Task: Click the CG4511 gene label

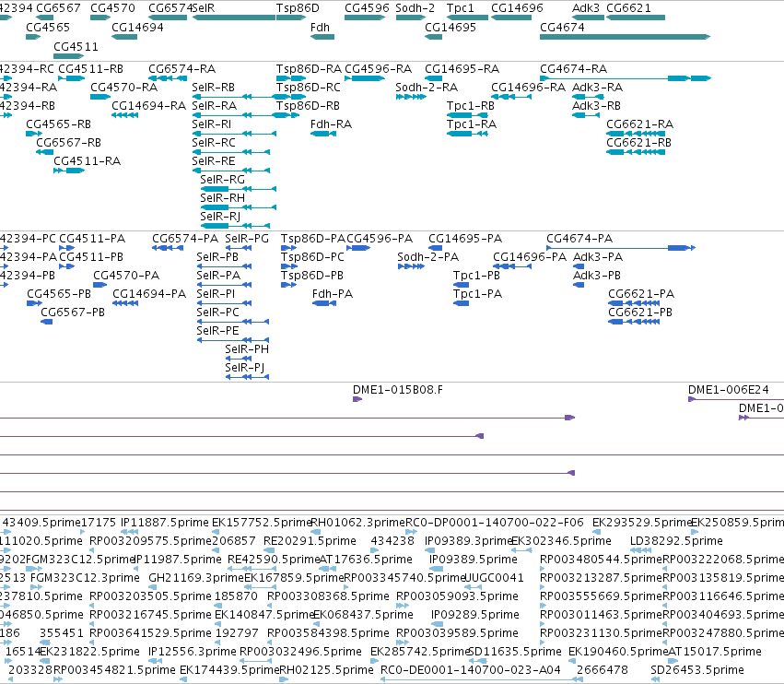Action: [x=76, y=46]
